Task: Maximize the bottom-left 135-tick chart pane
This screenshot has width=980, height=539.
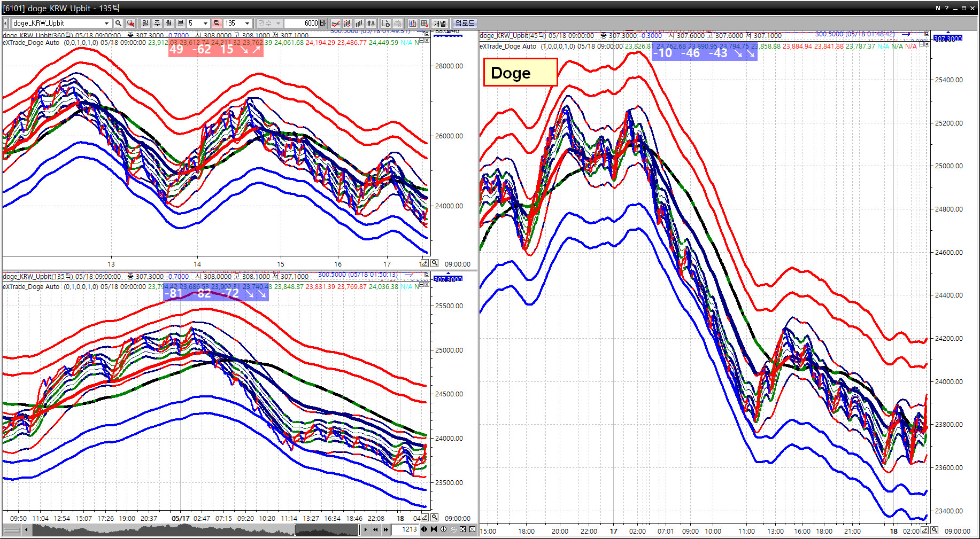Action: pos(427,275)
